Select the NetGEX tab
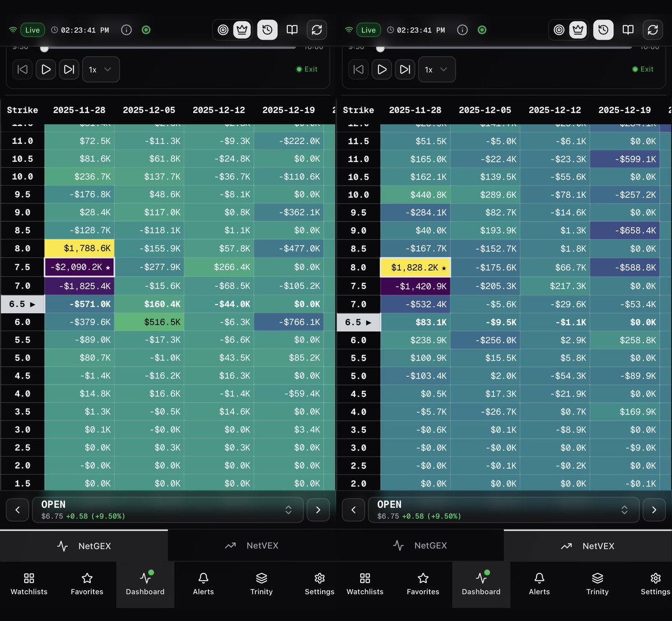Image resolution: width=672 pixels, height=621 pixels. click(x=84, y=545)
